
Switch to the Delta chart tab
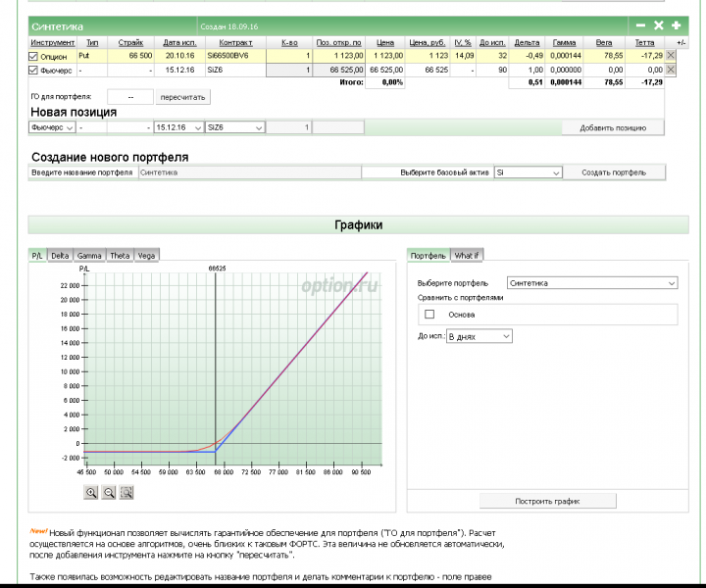(x=60, y=255)
